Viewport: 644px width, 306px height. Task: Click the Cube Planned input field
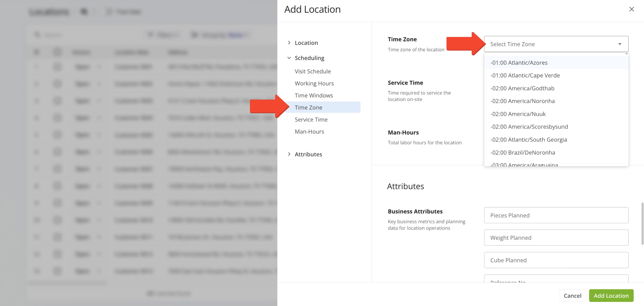[x=556, y=260]
